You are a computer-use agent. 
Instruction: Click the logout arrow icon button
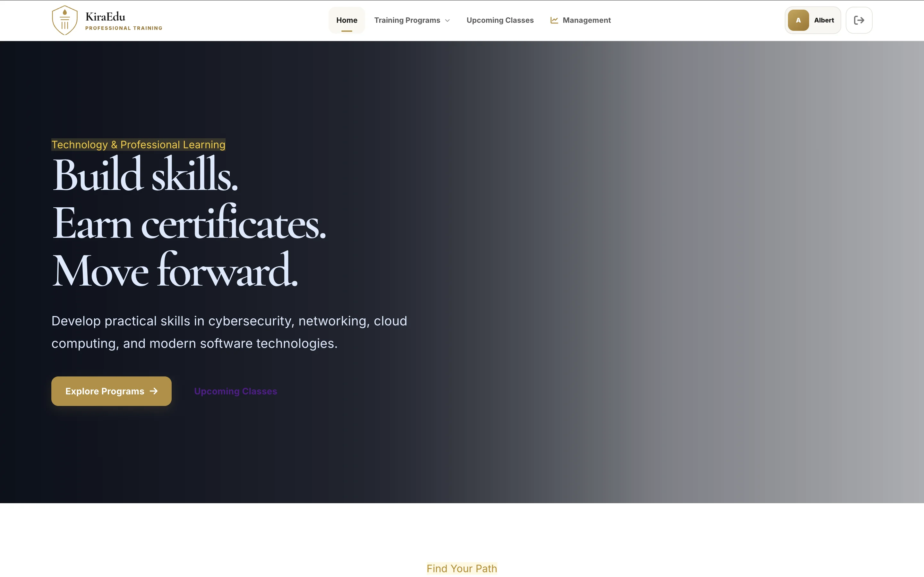tap(859, 20)
